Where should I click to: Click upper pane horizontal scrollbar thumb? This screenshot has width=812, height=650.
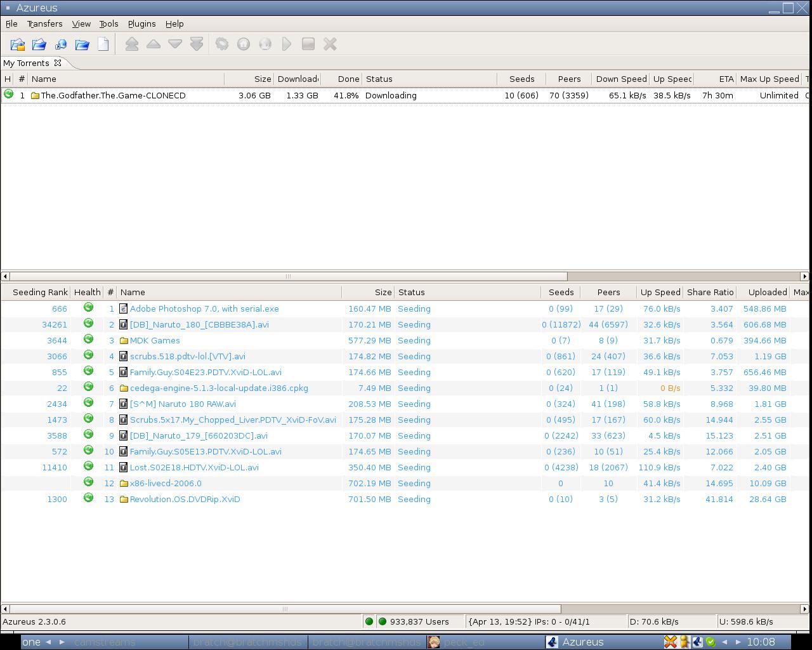coord(289,276)
